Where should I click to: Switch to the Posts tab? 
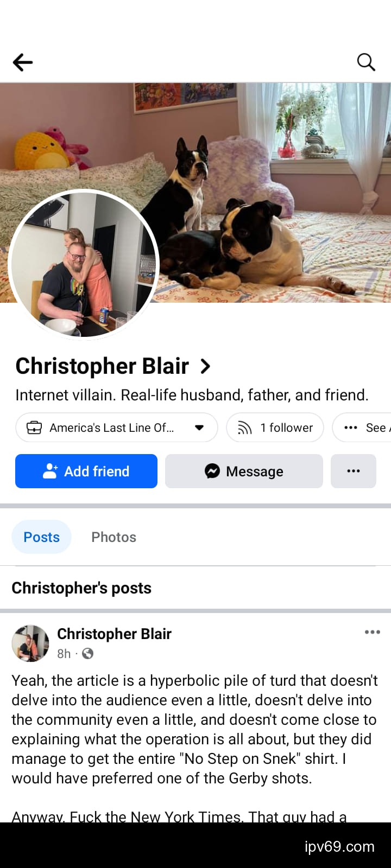tap(42, 537)
